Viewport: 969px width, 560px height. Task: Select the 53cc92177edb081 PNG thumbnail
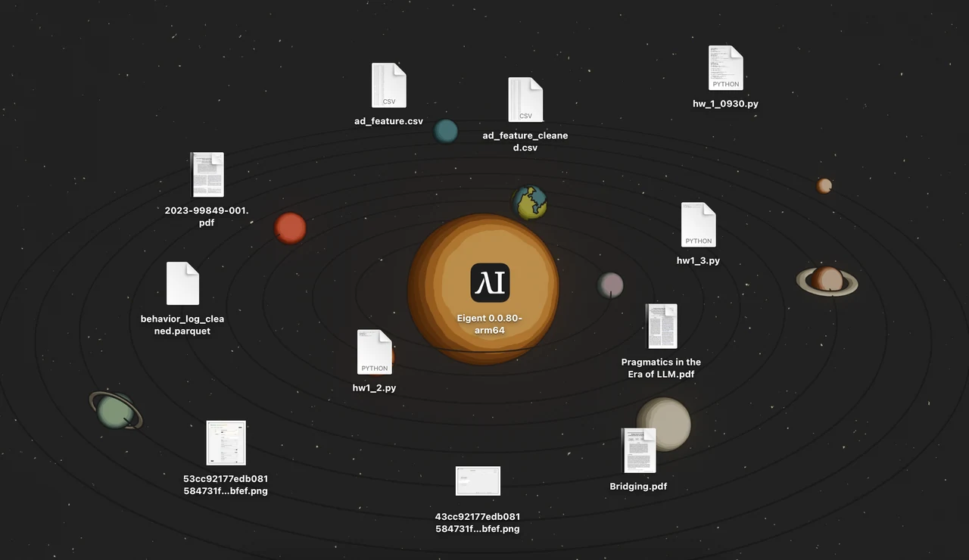click(226, 443)
